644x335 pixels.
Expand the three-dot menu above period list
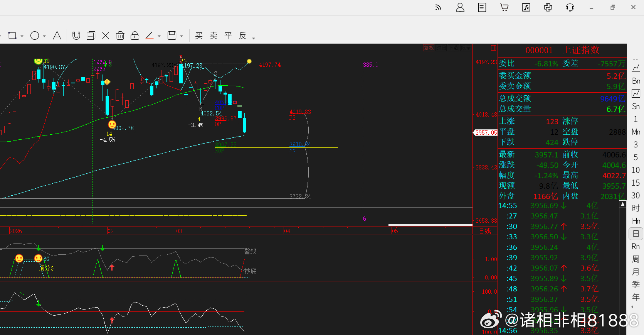pos(636,59)
